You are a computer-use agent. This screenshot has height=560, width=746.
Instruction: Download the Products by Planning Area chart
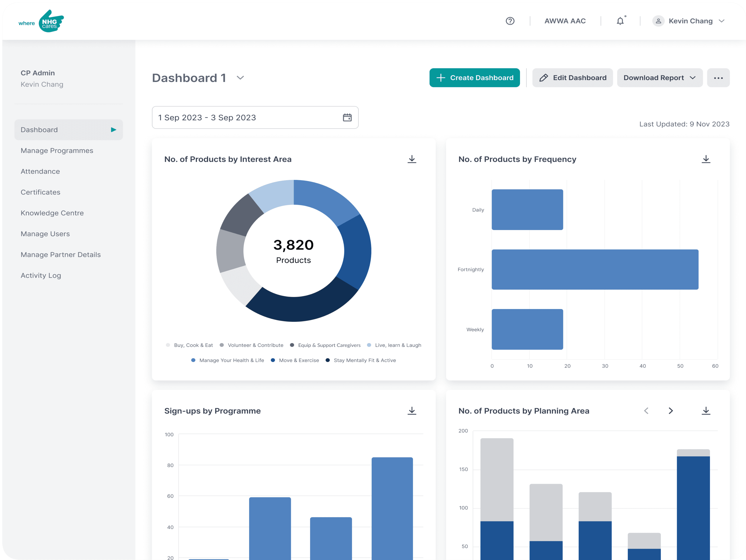(706, 411)
